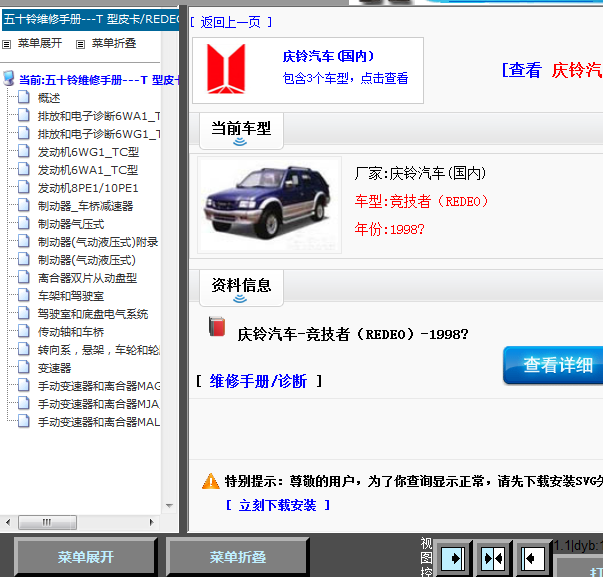Open 手动变速器和离合器MAL entry
The width and height of the screenshot is (603, 577).
point(99,422)
